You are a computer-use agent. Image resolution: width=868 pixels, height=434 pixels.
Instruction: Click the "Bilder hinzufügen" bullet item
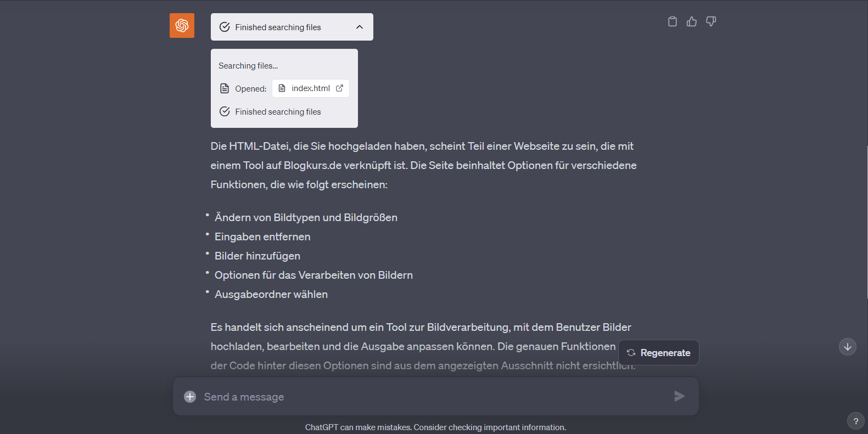coord(257,256)
